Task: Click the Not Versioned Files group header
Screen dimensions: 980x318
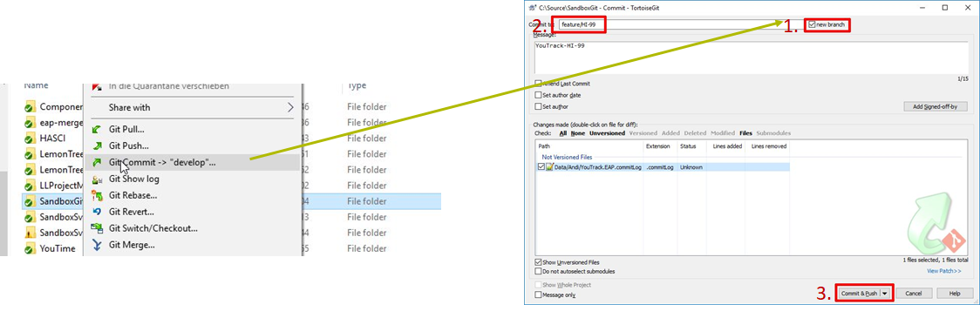Action: pos(567,158)
